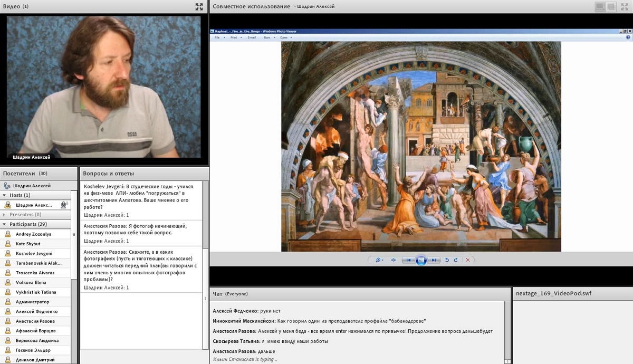Select participant Koshelev Jevgeni
Screen dimensions: 633x364
35,253
